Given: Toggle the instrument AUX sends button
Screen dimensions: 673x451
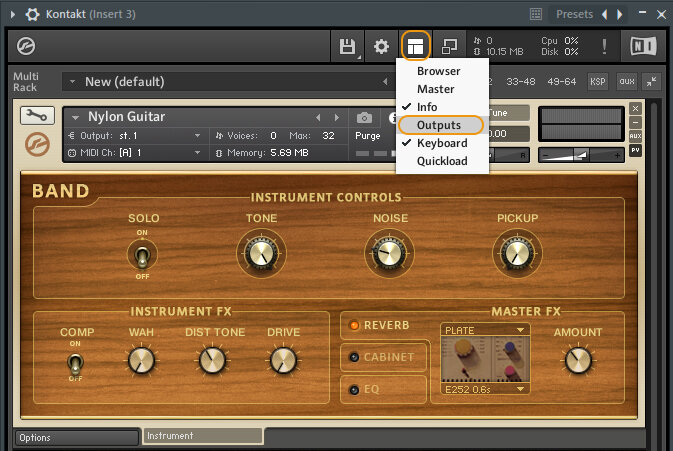Looking at the screenshot, I should coord(635,136).
